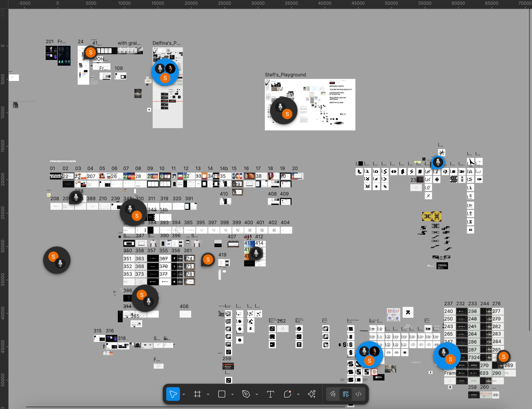
Task: Select frame label "262"
Action: tap(281, 321)
